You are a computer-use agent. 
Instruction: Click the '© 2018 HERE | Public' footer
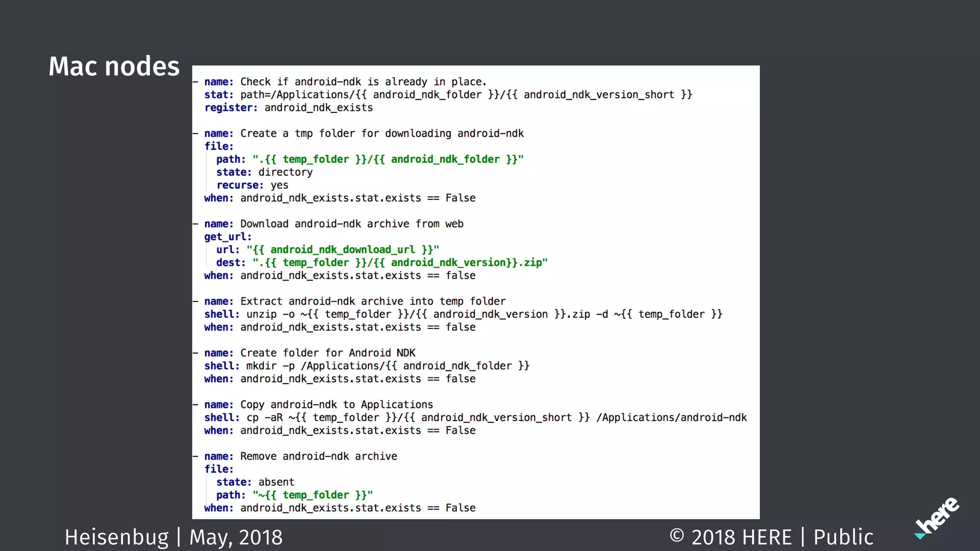pos(771,537)
